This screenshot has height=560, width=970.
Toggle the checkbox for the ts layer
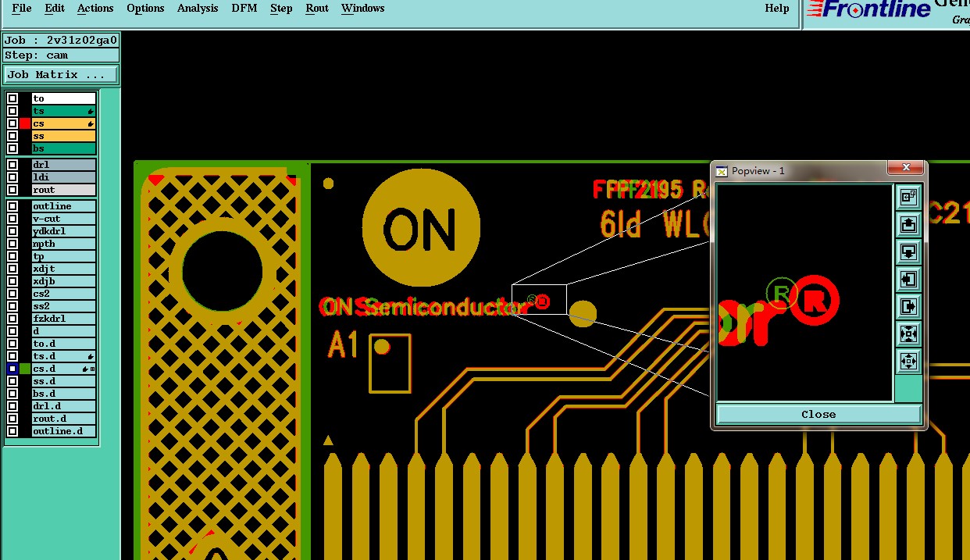pyautogui.click(x=12, y=112)
